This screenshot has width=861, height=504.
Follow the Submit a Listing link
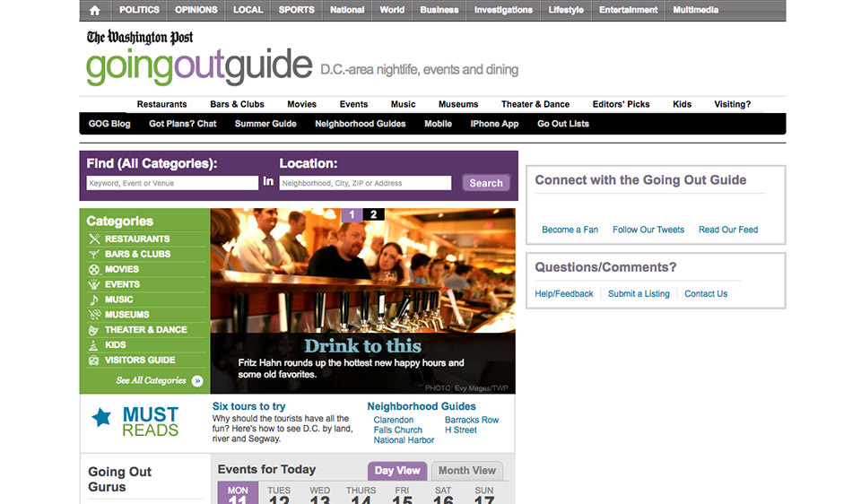click(x=639, y=294)
